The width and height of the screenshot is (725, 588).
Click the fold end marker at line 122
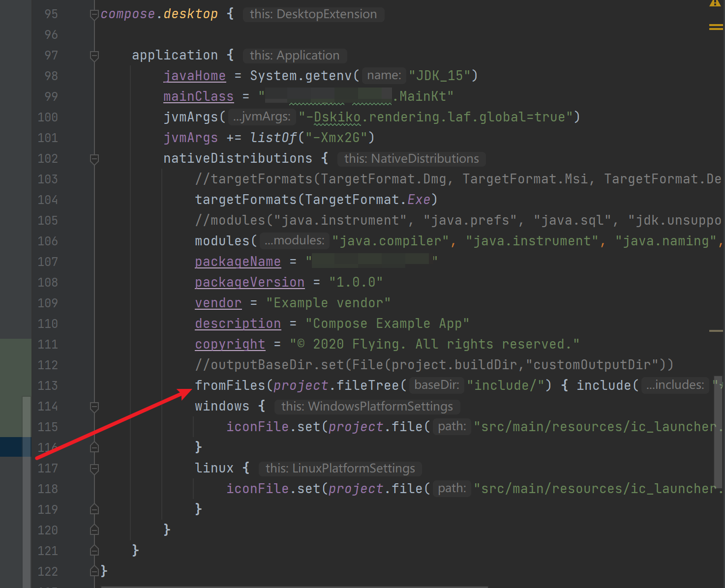tap(94, 571)
